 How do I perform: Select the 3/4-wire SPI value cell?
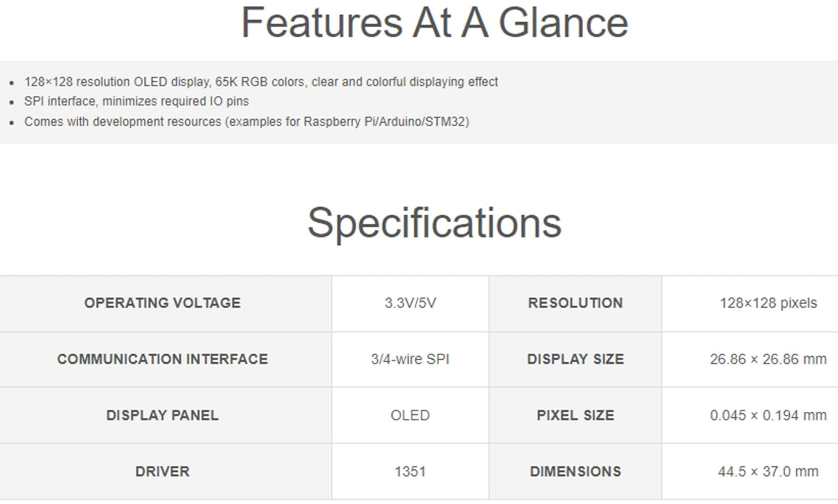410,359
